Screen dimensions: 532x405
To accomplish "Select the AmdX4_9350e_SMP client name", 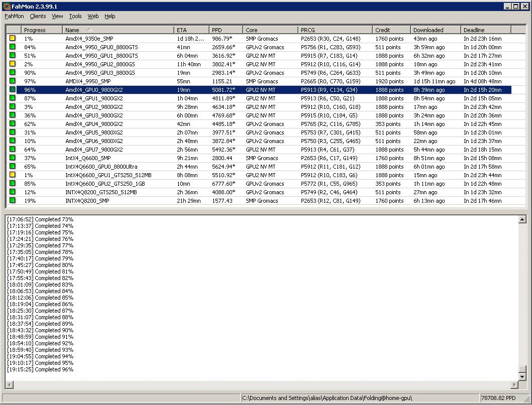I will pyautogui.click(x=89, y=39).
